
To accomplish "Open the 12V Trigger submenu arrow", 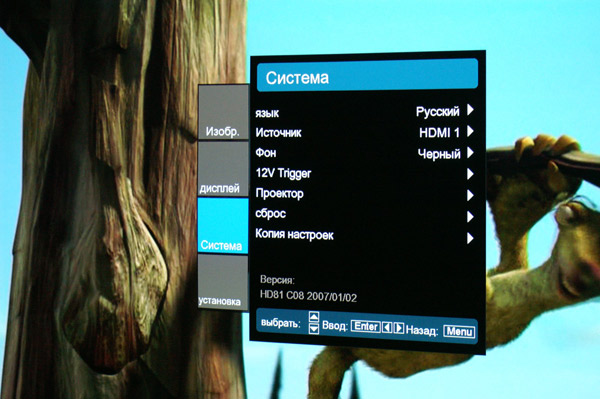I will [x=470, y=174].
